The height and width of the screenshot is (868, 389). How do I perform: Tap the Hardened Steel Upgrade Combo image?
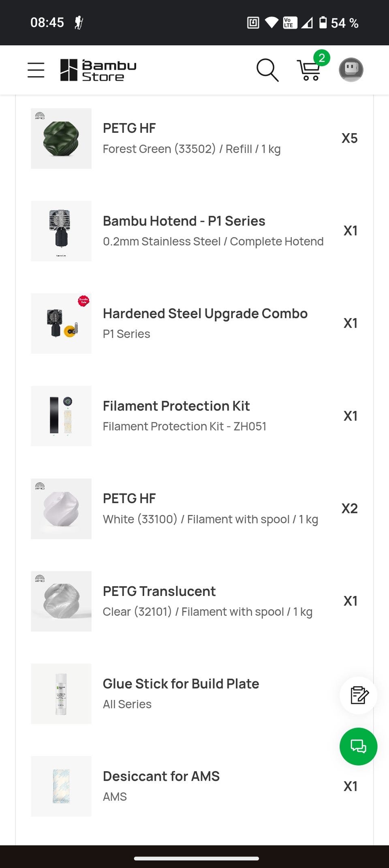(61, 323)
